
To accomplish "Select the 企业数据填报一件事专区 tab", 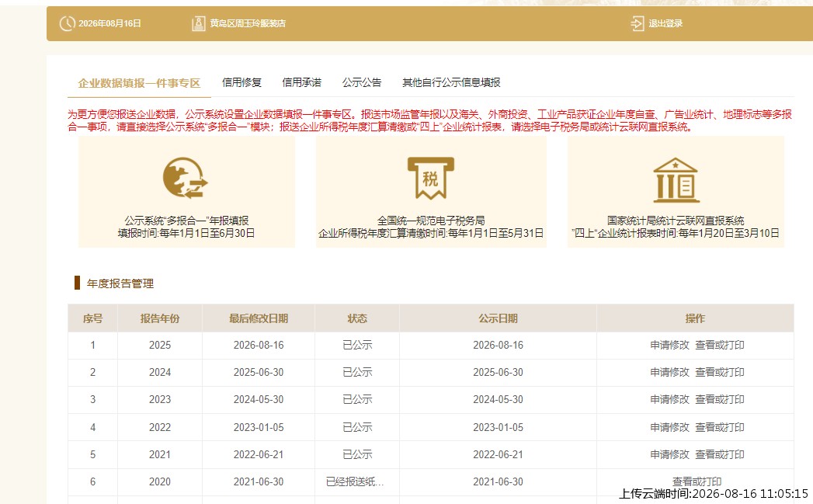I will coord(139,83).
